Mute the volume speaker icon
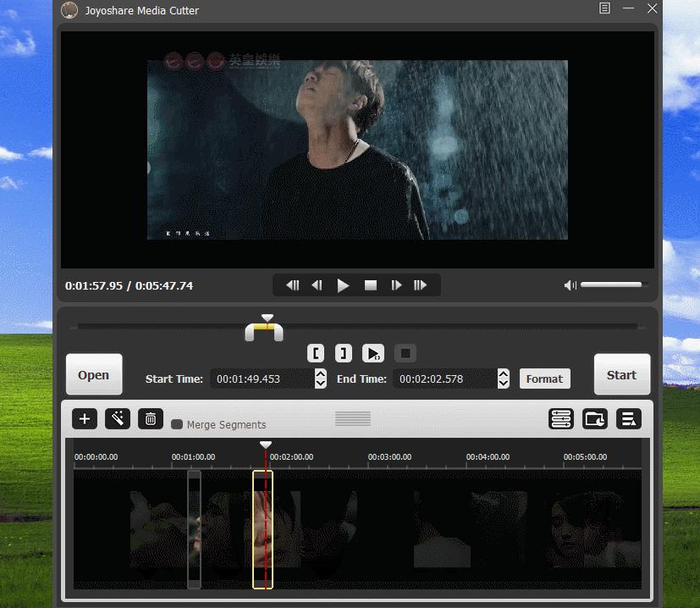This screenshot has height=608, width=700. [570, 285]
